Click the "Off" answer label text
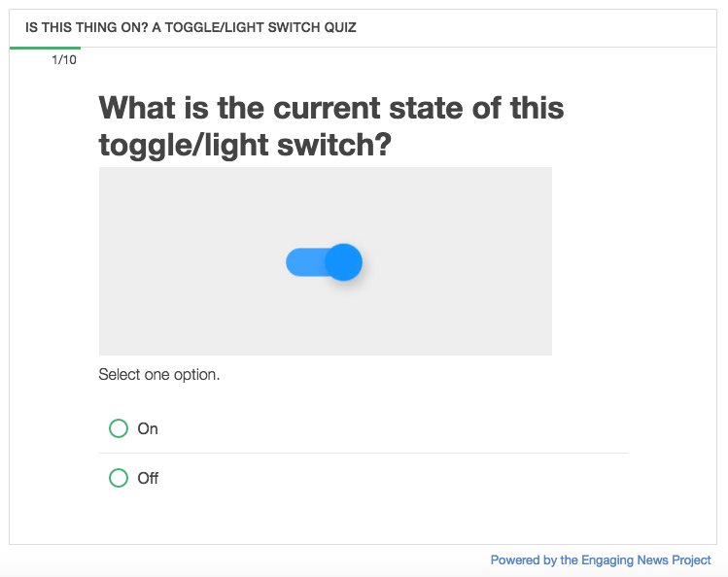The width and height of the screenshot is (728, 577). [x=148, y=478]
